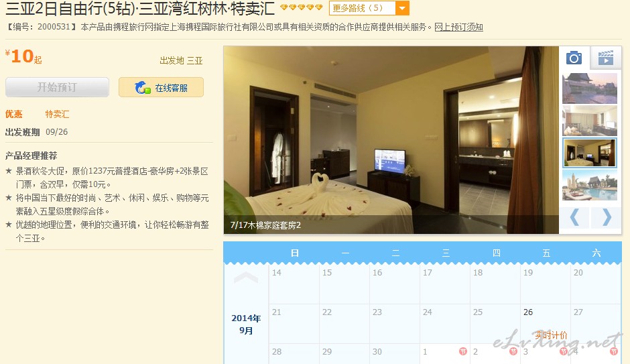This screenshot has height=364, width=630.
Task: Switch to photo gallery camera icon
Action: pyautogui.click(x=574, y=58)
